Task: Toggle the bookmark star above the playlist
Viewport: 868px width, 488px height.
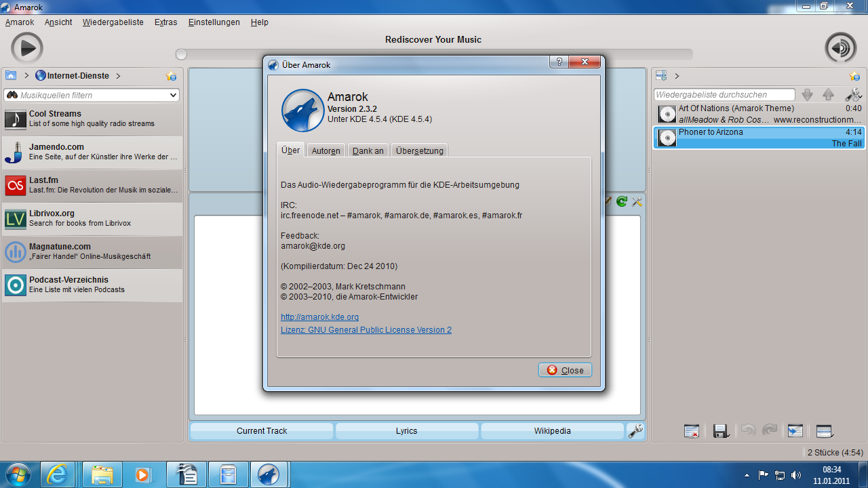Action: [x=854, y=76]
